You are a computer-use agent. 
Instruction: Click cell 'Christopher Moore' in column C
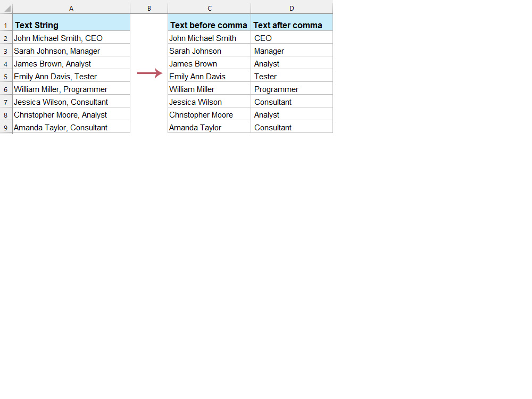[209, 114]
